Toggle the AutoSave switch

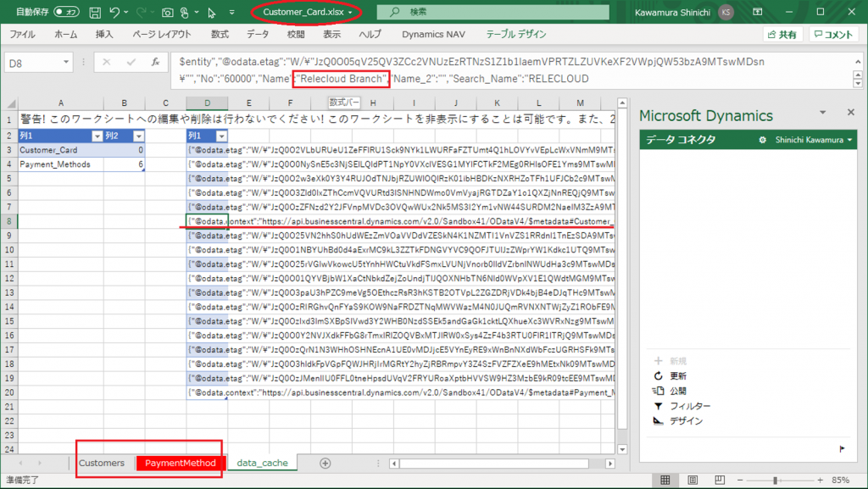pos(66,12)
